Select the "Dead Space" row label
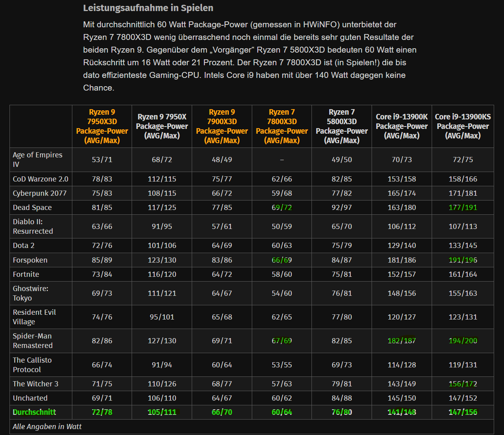This screenshot has width=504, height=435. pos(32,207)
